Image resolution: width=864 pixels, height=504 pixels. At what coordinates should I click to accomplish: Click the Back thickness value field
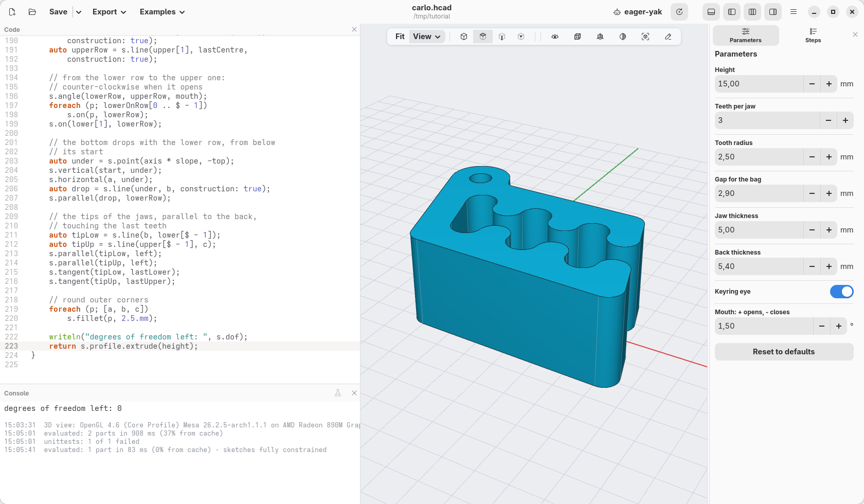pos(759,266)
